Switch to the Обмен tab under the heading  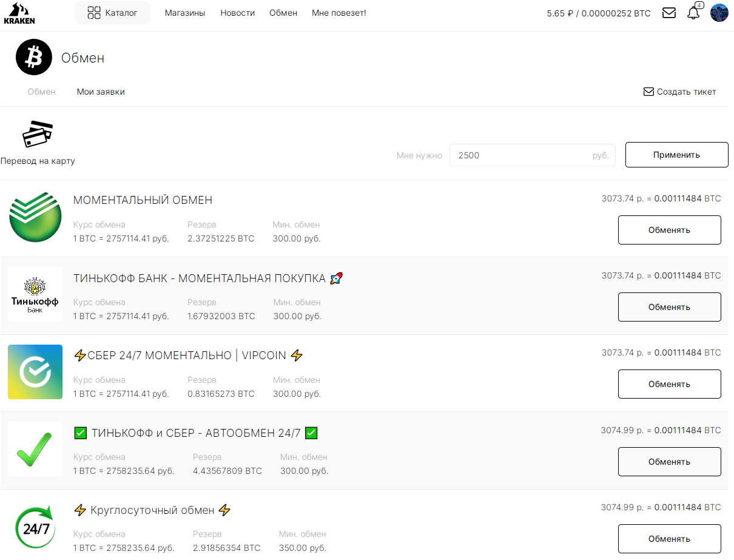[x=42, y=92]
